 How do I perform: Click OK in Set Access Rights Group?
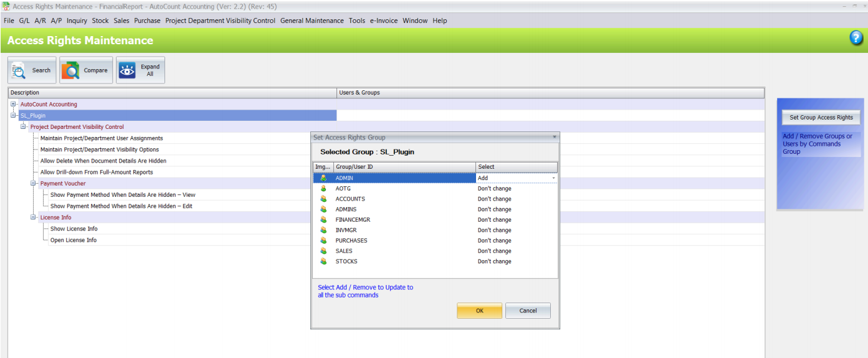(x=479, y=311)
